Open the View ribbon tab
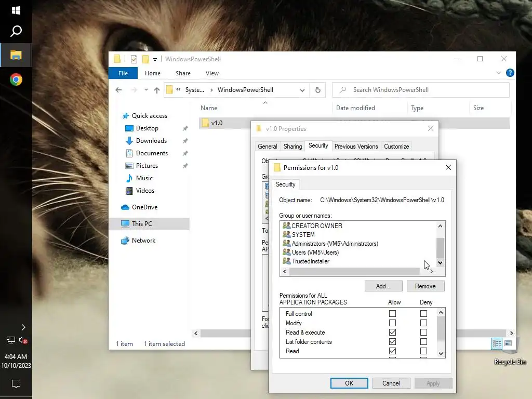 point(212,73)
